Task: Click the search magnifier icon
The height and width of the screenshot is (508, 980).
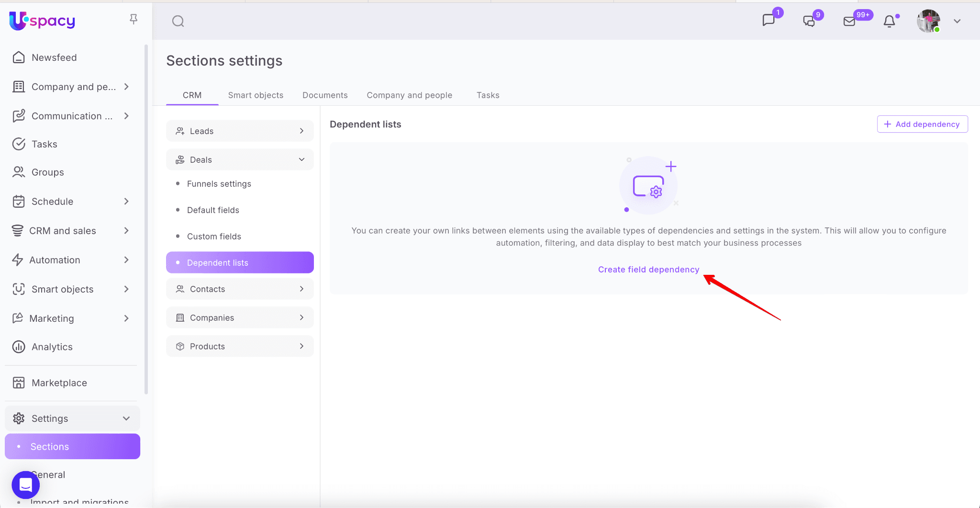Action: click(178, 21)
